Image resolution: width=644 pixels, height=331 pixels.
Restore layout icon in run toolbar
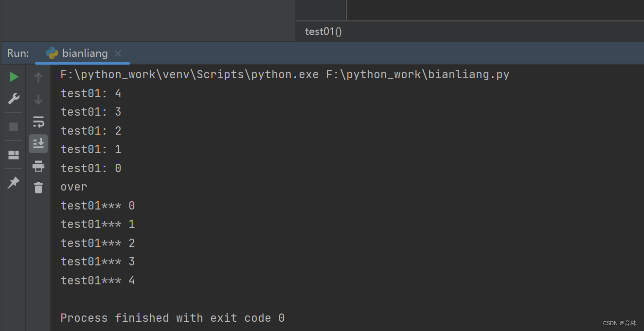(x=14, y=155)
